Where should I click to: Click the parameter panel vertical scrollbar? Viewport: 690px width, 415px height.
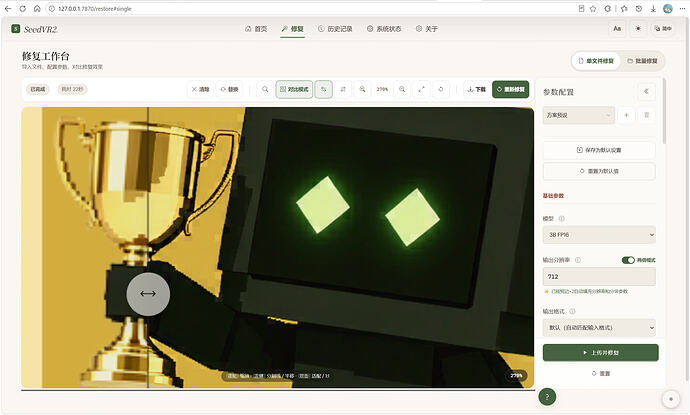pyautogui.click(x=664, y=111)
